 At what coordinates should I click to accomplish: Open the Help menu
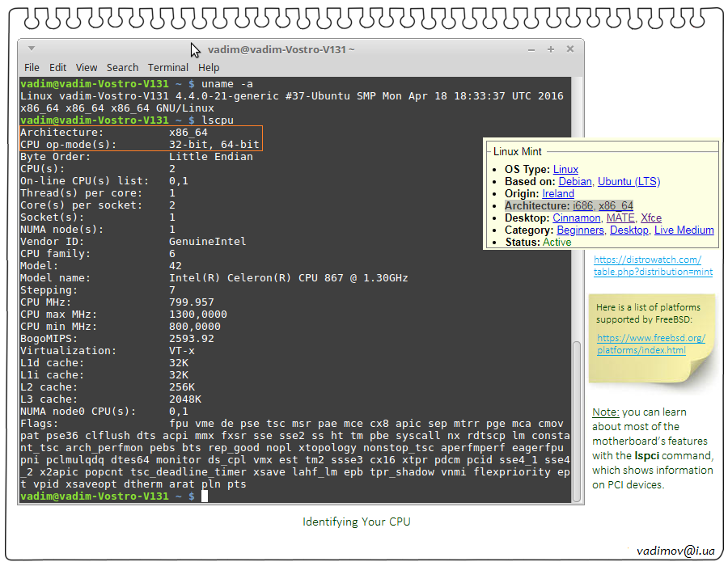[209, 68]
